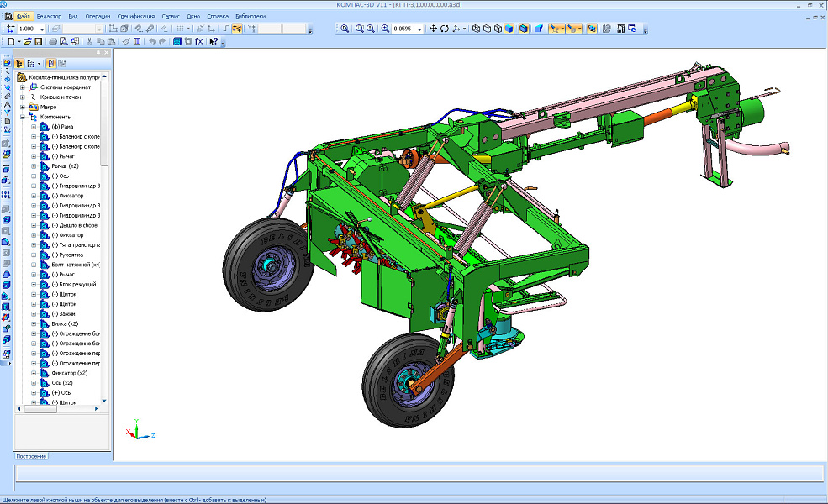Click the What's This help cursor icon
The image size is (828, 504).
click(x=214, y=41)
